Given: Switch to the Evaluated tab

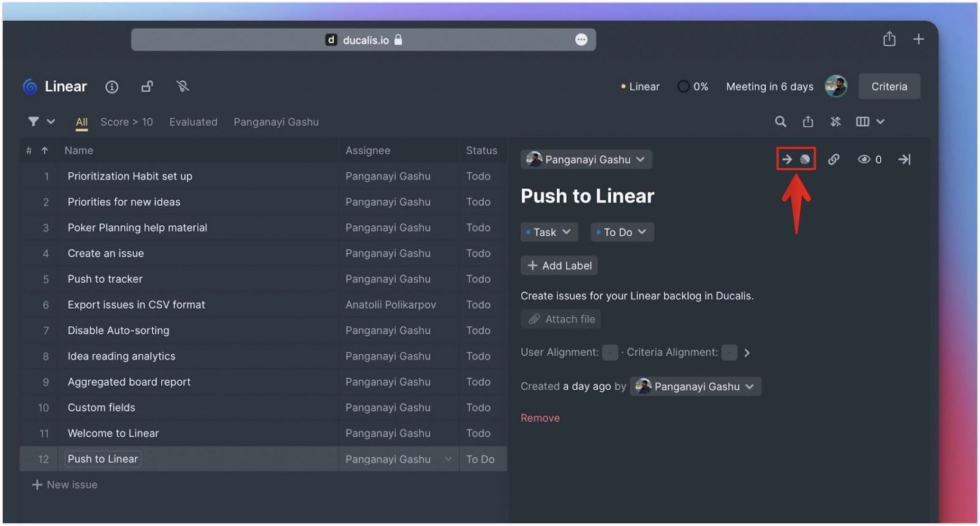Looking at the screenshot, I should [x=193, y=122].
